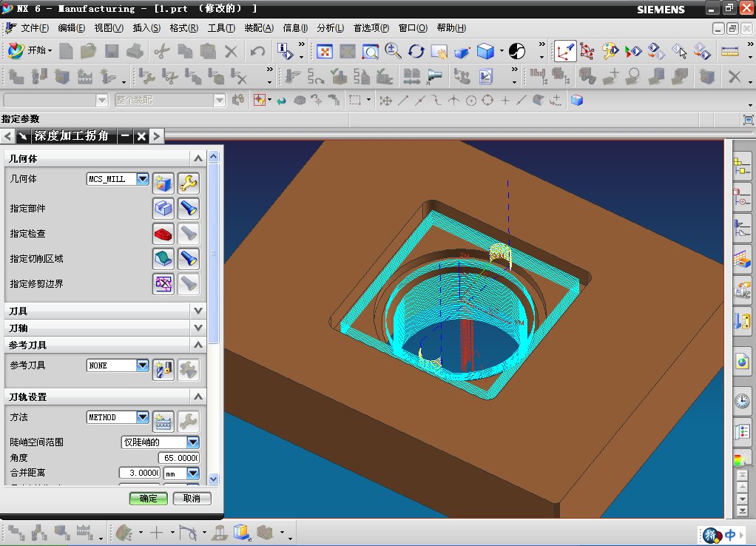
Task: Click the 合并距离 value field
Action: click(x=139, y=473)
